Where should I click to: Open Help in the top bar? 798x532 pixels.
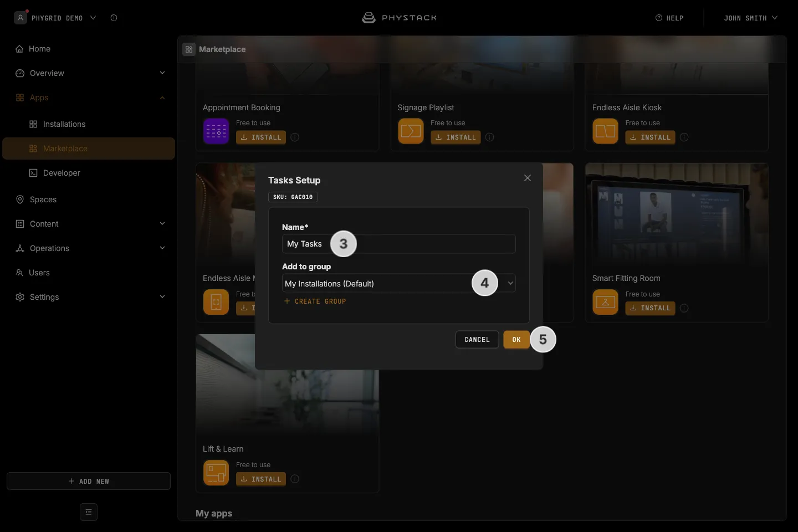point(669,18)
